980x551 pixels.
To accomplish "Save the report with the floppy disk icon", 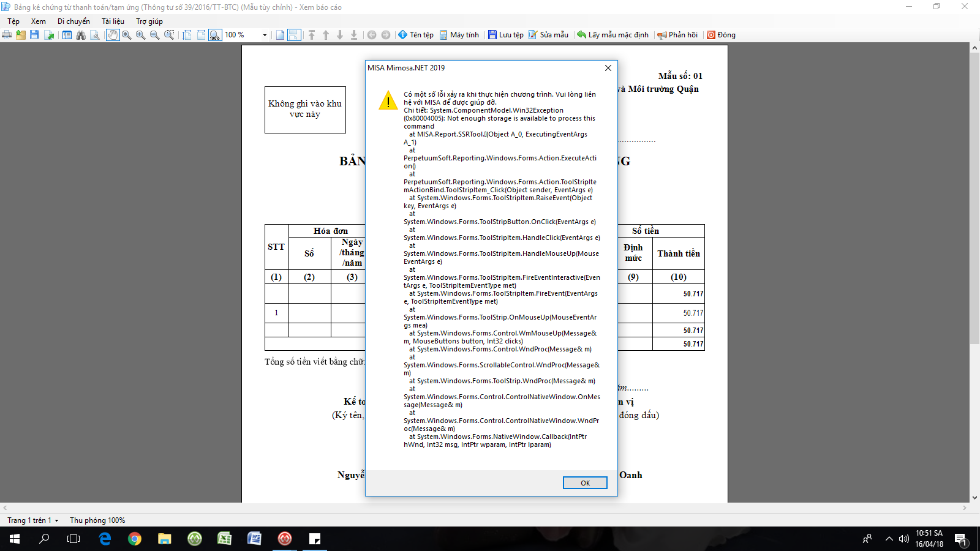I will tap(34, 35).
